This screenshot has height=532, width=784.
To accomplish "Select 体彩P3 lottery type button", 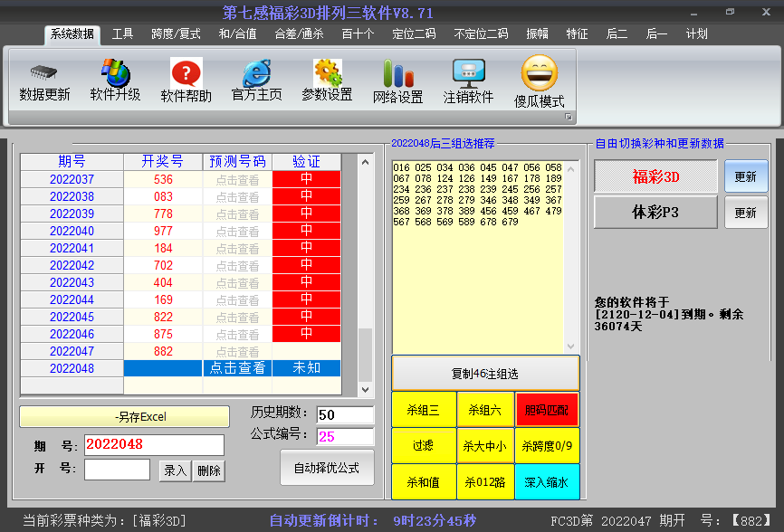I will point(655,213).
